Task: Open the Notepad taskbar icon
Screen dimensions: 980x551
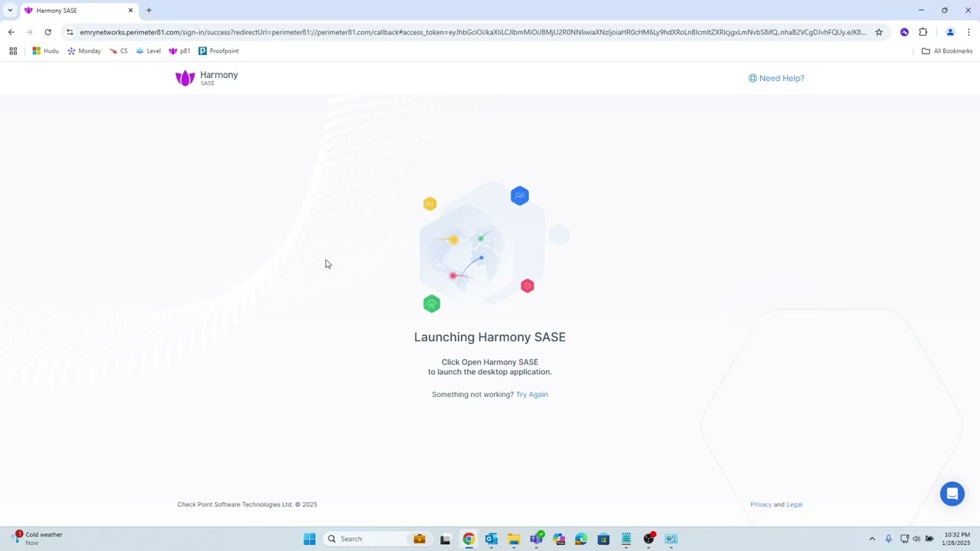Action: tap(626, 539)
